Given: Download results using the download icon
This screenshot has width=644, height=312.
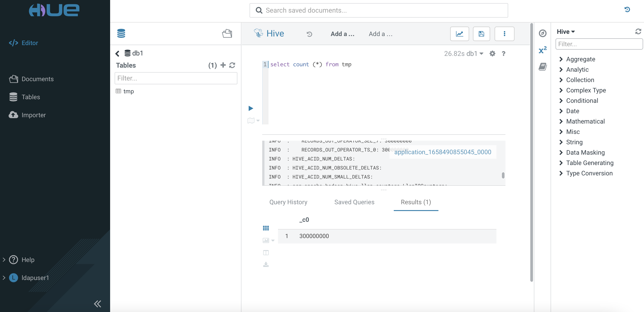Looking at the screenshot, I should coord(266,264).
